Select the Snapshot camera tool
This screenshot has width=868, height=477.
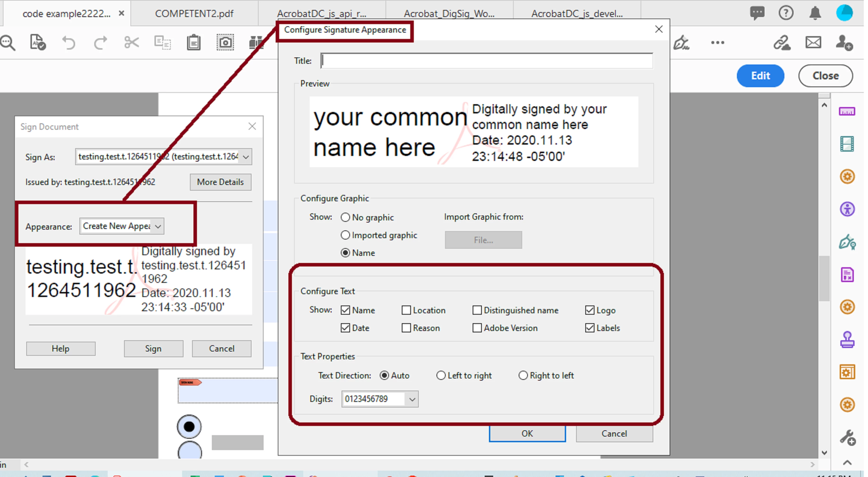click(225, 43)
